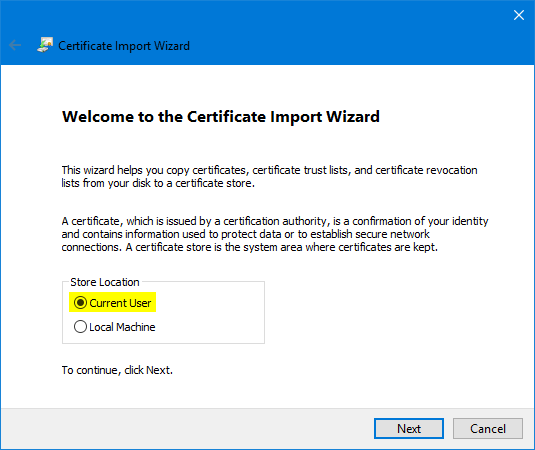The image size is (535, 450).
Task: Click the Local Machine label text
Action: 122,327
